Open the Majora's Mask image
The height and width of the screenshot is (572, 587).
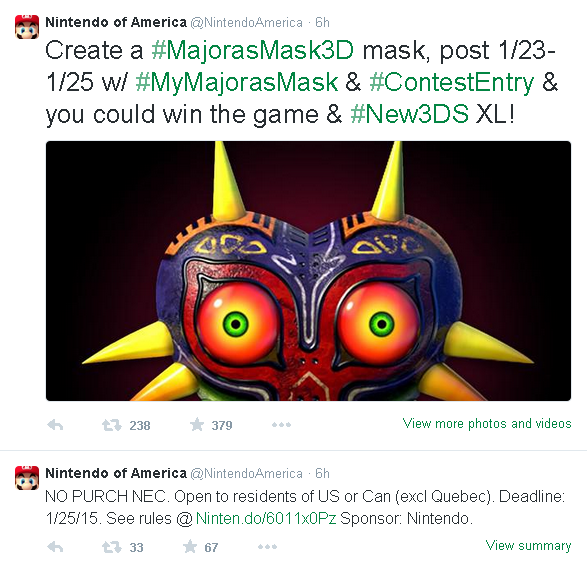tap(308, 271)
